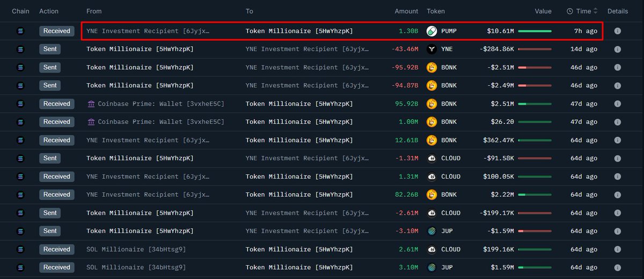
Task: Open info icon on -1.31M CLOUD row
Action: 617,158
